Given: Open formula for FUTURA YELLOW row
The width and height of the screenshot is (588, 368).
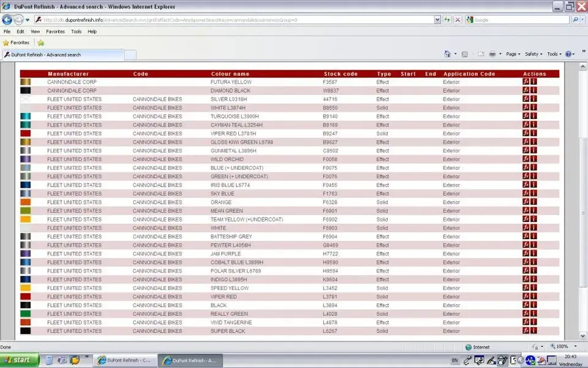Looking at the screenshot, I should 526,82.
